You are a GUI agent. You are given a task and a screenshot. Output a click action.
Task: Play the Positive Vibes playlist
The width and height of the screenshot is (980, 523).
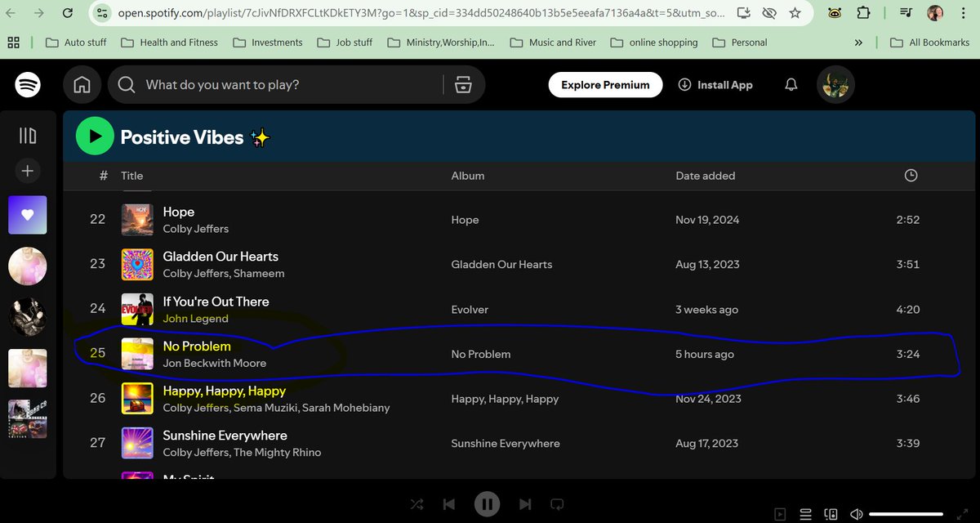[95, 136]
